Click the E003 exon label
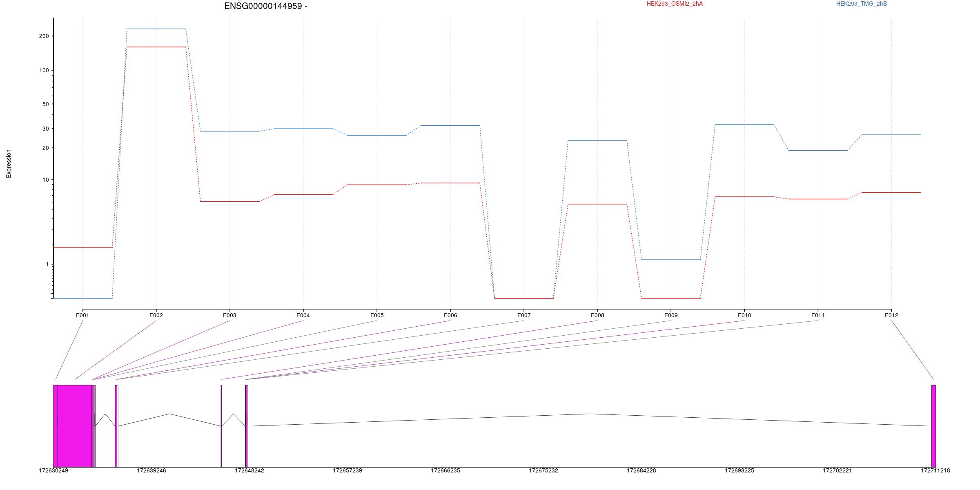 tap(229, 315)
